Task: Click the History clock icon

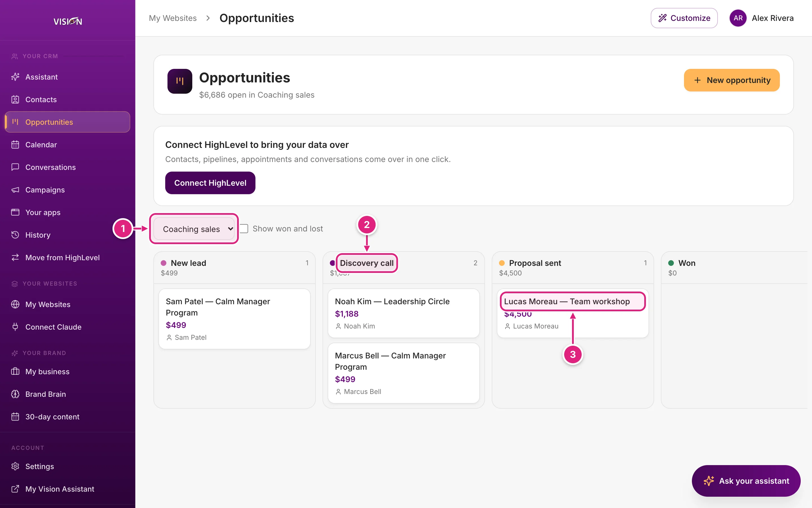Action: [15, 235]
